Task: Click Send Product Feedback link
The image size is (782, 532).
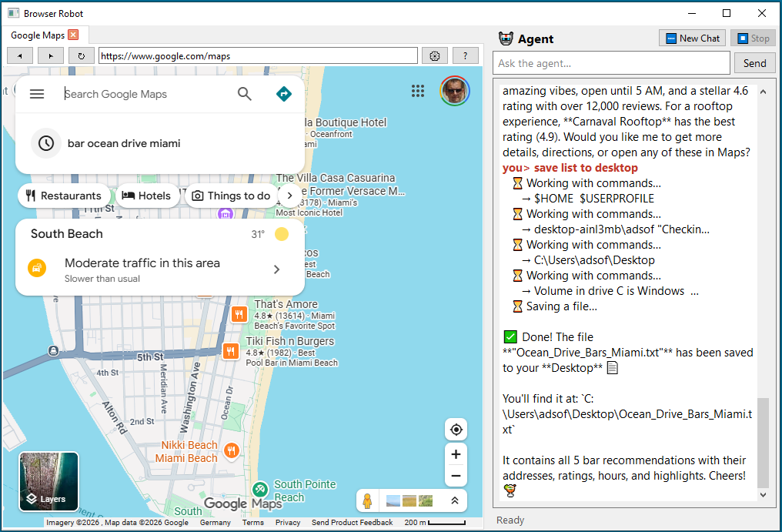Action: coord(352,523)
